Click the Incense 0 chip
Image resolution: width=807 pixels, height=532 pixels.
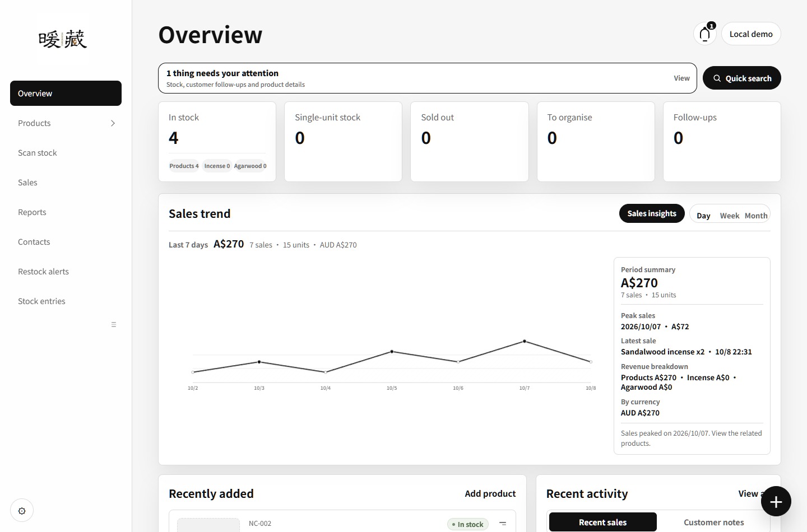[x=217, y=166]
